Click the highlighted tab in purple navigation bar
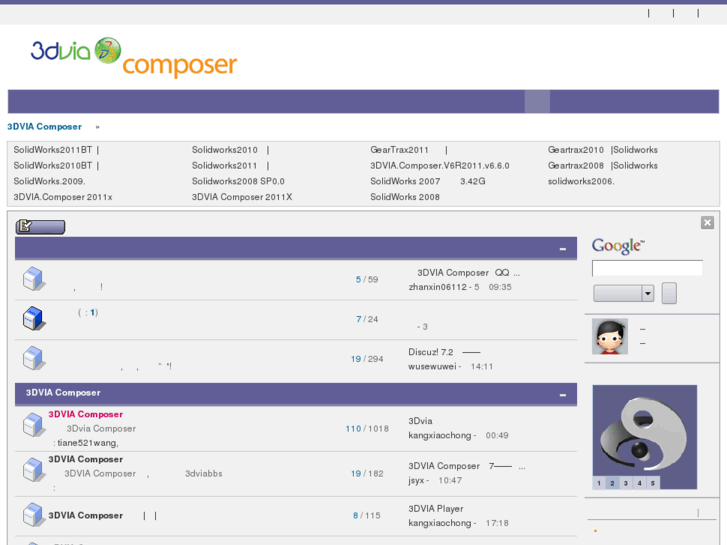 coord(537,102)
